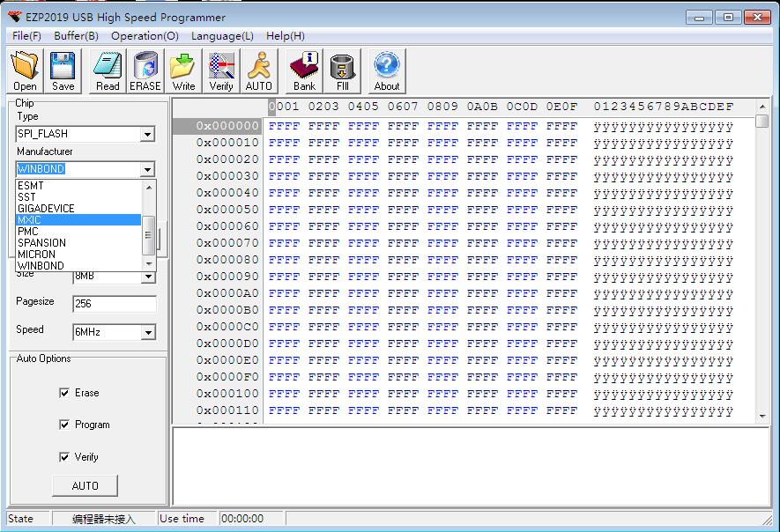Click the Fill buffer toolbar icon
Viewport: 780px width, 532px height.
coord(343,70)
